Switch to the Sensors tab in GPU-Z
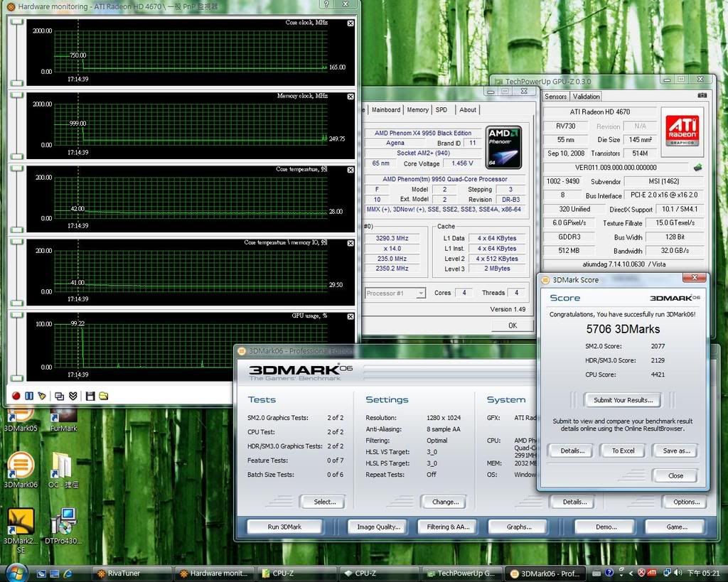 coord(556,96)
